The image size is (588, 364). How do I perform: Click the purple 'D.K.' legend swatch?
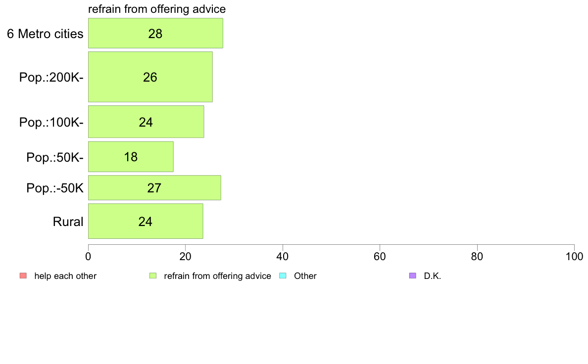coord(412,275)
